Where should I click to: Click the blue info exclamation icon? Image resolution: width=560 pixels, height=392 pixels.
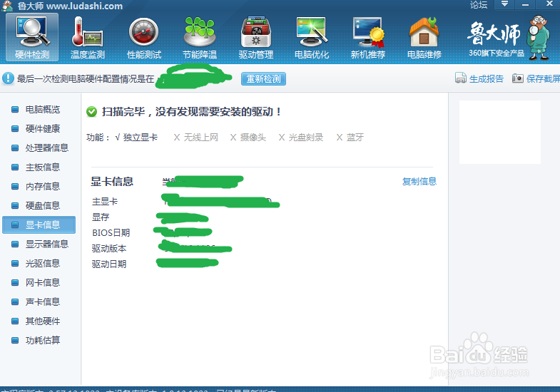9,78
